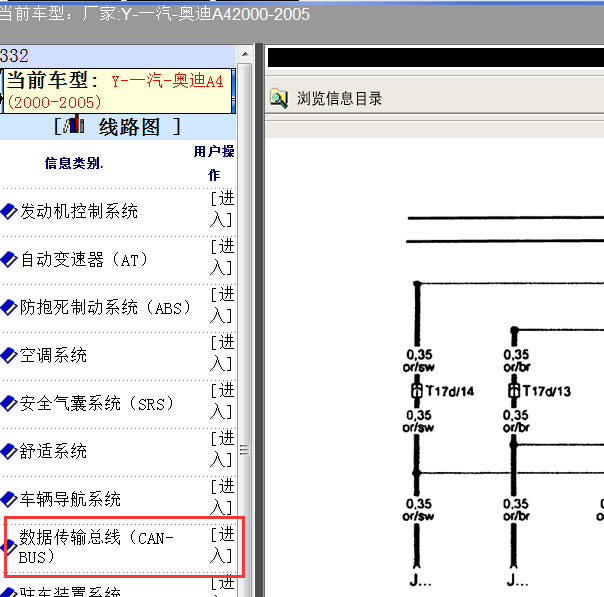Click book icon beside 防抱死制动系统（ABS）
Viewport: 604px width, 597px height.
[8, 307]
